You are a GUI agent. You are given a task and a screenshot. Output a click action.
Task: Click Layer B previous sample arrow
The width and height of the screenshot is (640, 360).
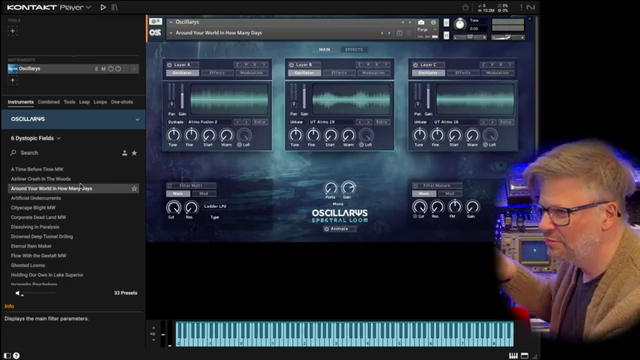pos(360,122)
